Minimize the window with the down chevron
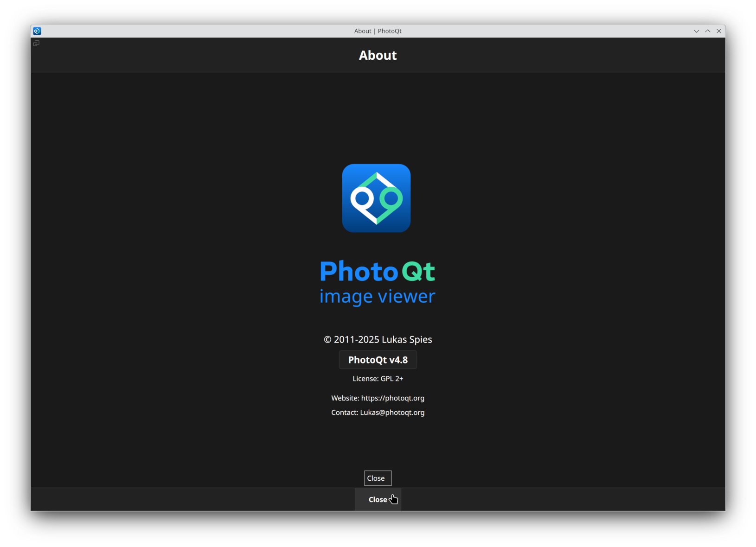The image size is (756, 547). tap(696, 31)
